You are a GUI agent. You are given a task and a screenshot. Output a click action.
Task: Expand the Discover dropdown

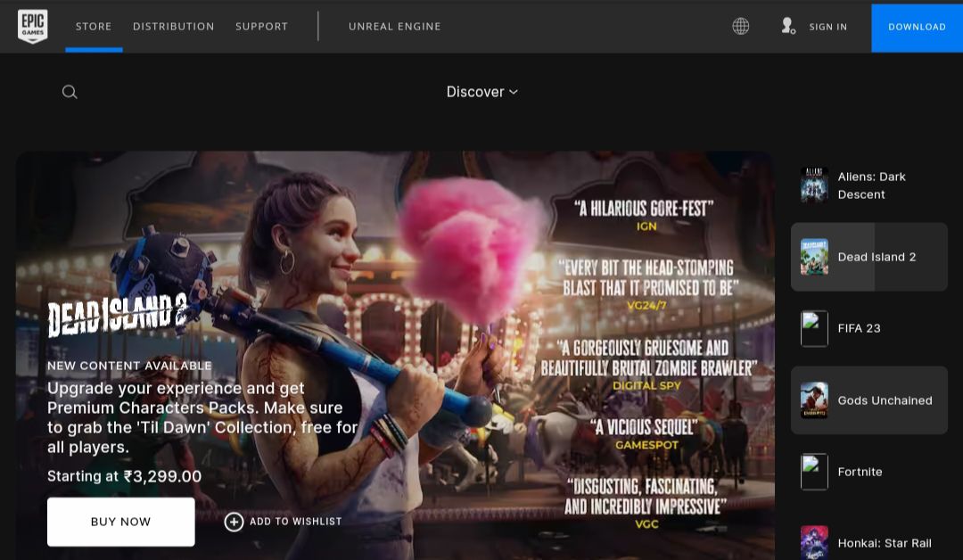(x=482, y=92)
